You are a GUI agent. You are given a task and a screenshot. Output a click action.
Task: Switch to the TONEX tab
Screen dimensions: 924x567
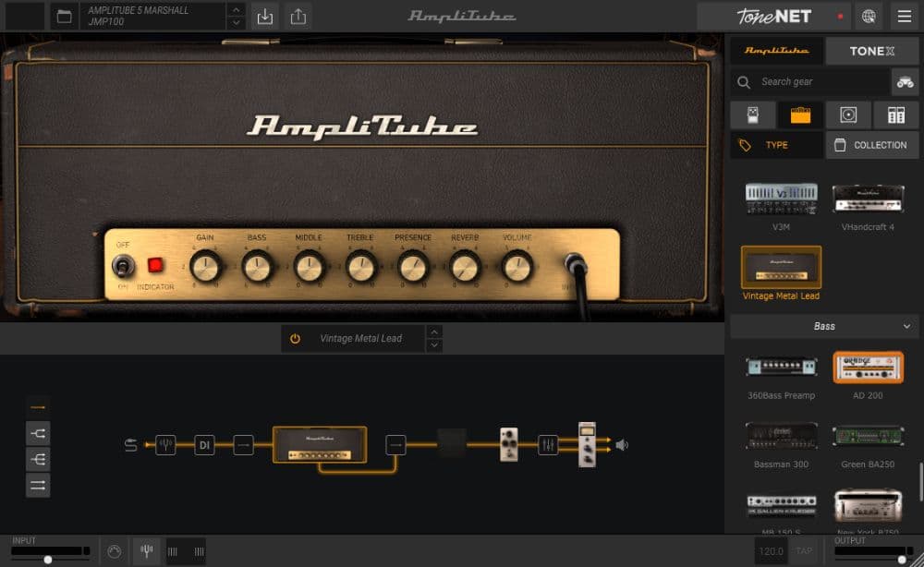pos(872,51)
